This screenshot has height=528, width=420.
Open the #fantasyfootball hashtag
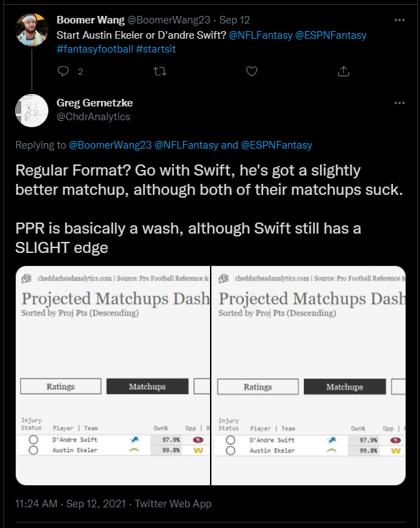point(95,49)
